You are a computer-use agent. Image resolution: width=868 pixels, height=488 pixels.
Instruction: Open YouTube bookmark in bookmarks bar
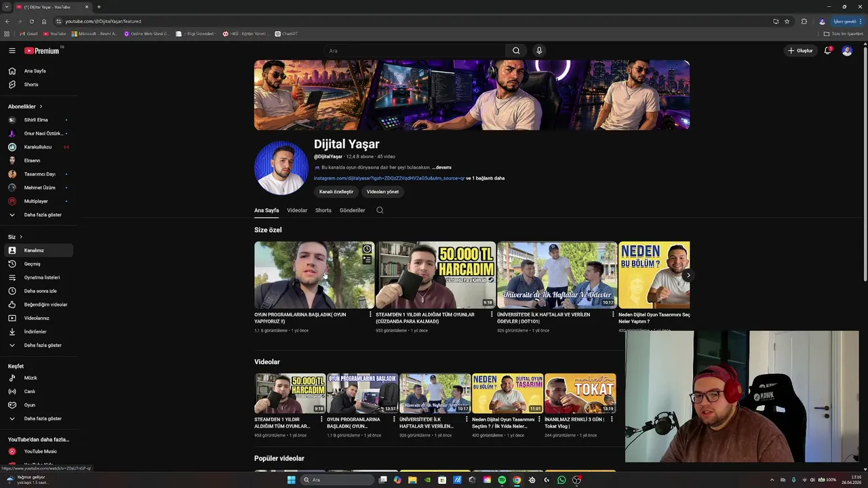point(54,33)
